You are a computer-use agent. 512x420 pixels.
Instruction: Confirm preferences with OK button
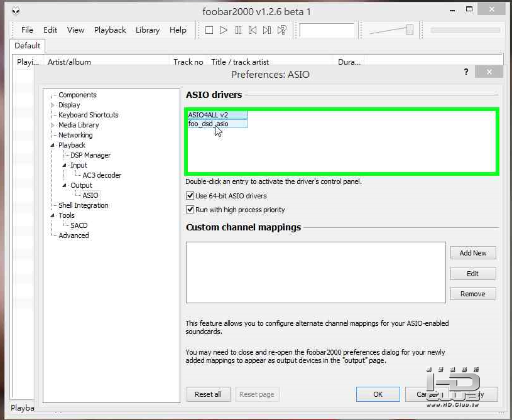[378, 394]
